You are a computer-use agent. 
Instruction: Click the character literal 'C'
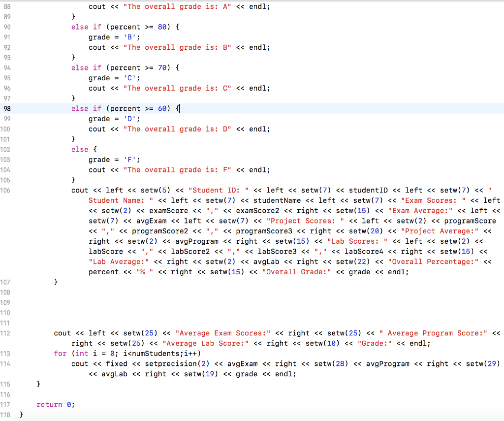(x=129, y=78)
